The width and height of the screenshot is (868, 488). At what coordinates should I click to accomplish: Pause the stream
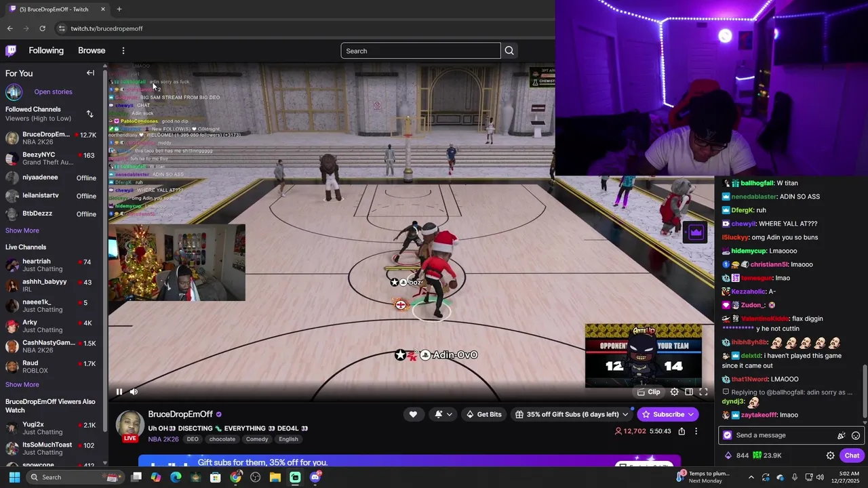[x=119, y=391]
